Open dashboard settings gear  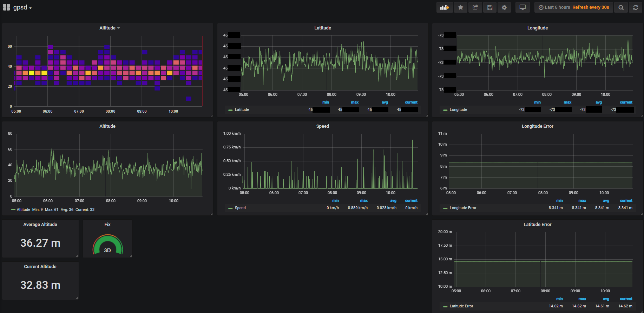(504, 7)
